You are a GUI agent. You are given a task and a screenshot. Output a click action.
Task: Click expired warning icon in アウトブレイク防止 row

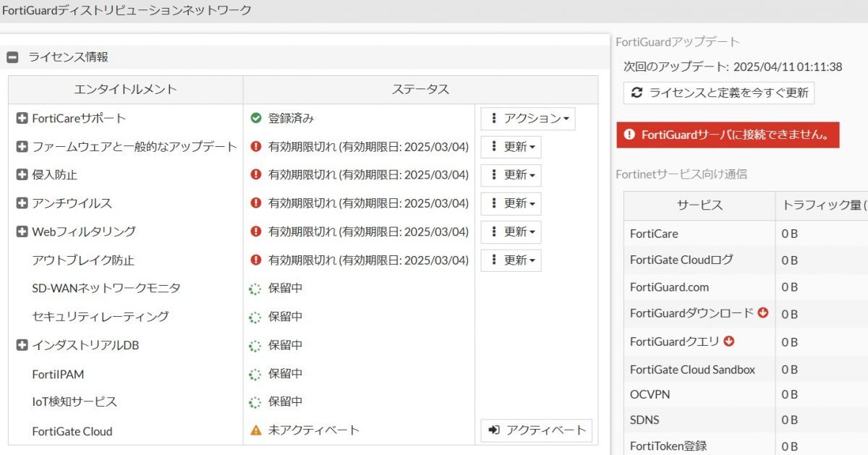[255, 260]
